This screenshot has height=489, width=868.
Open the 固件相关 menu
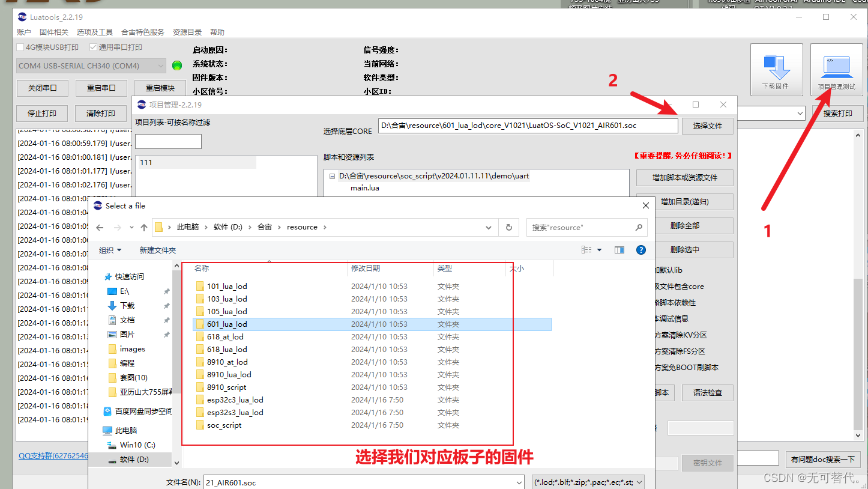[54, 32]
